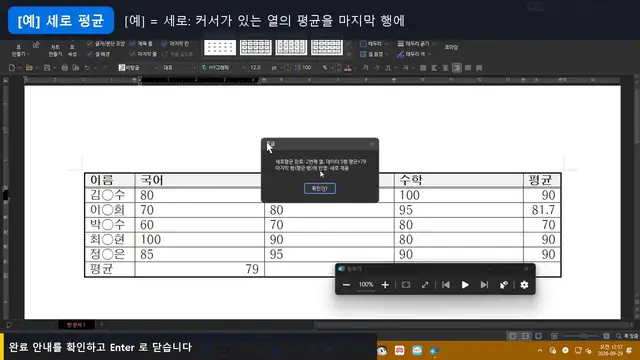Open the 테두리 dropdown
Screen dimensions: 640x360
tap(373, 44)
